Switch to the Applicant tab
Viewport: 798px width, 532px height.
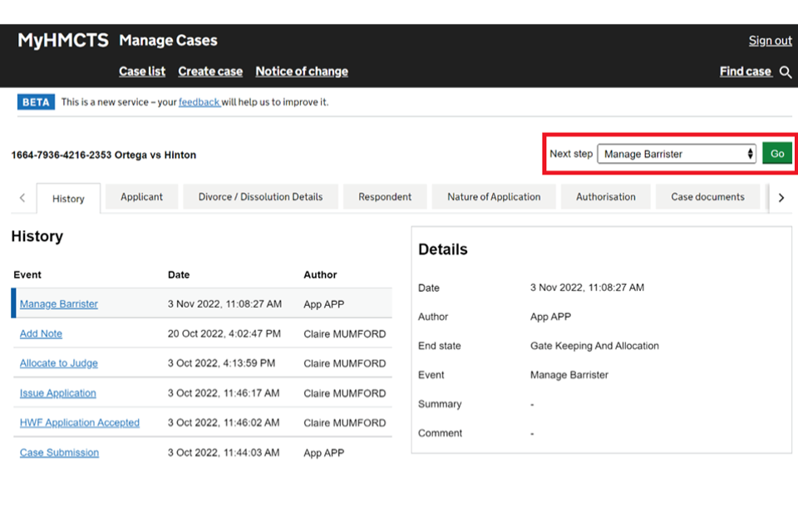click(141, 197)
